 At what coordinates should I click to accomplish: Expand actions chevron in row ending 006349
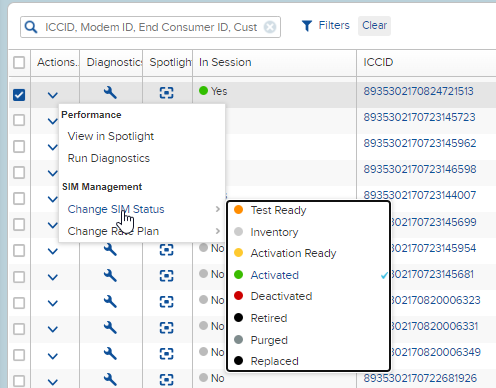pos(53,356)
